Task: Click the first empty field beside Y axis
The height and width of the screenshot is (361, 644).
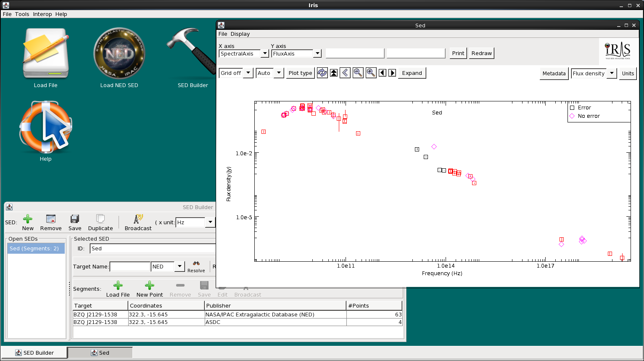Action: pyautogui.click(x=355, y=53)
